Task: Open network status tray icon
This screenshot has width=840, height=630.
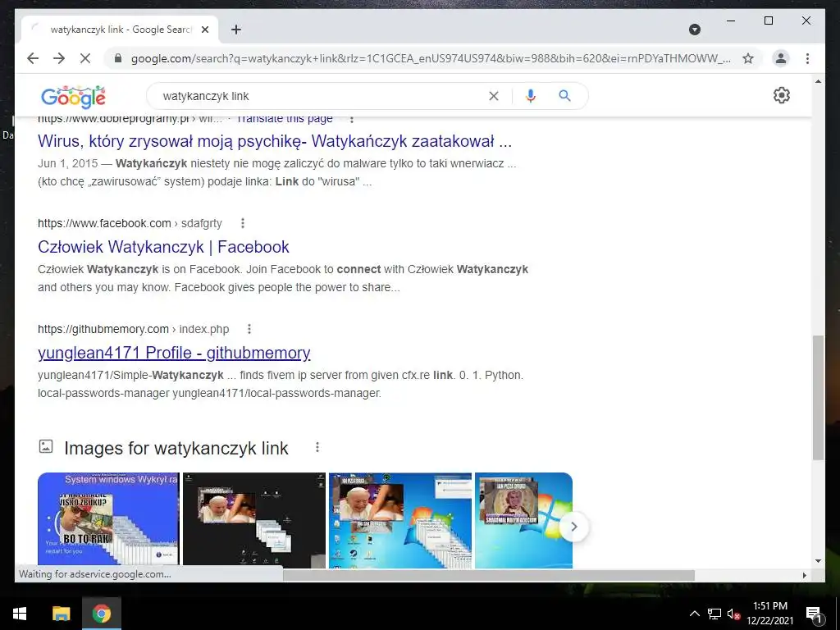Action: [x=714, y=614]
